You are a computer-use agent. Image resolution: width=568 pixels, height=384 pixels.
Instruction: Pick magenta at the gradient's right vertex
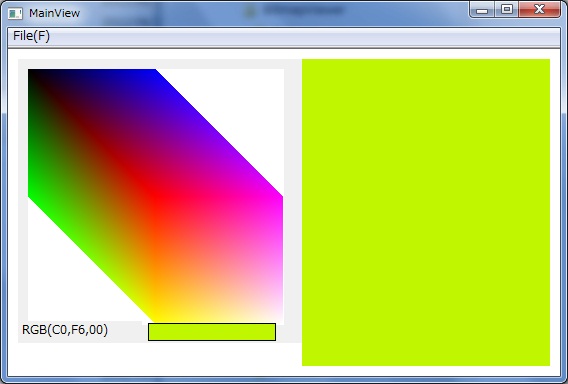click(280, 198)
